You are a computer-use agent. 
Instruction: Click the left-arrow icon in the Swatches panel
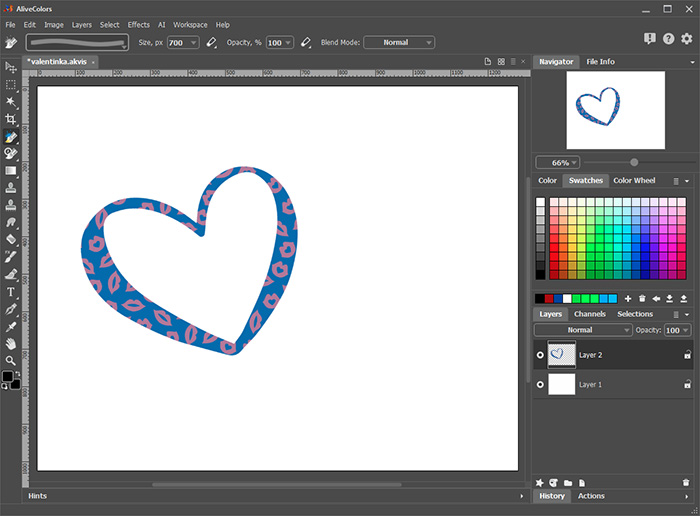(x=656, y=299)
